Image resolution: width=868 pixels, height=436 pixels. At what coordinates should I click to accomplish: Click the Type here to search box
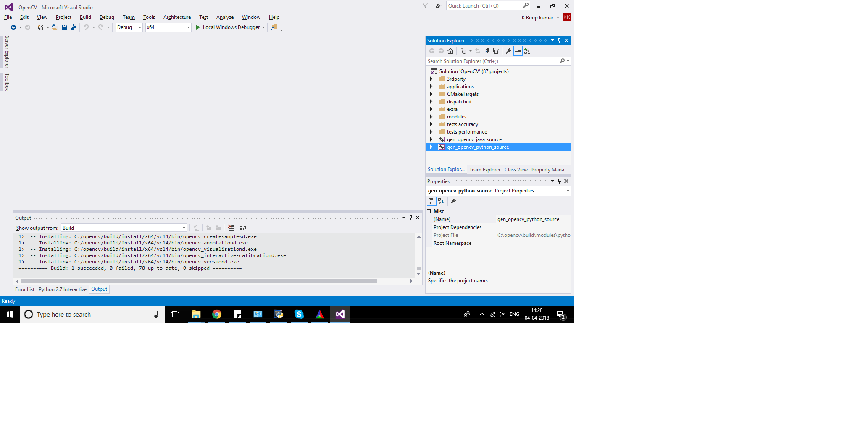[92, 314]
